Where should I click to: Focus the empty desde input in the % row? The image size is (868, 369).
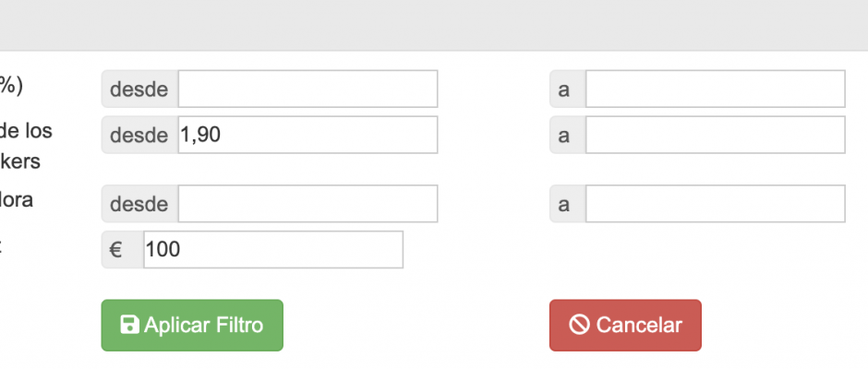coord(307,89)
